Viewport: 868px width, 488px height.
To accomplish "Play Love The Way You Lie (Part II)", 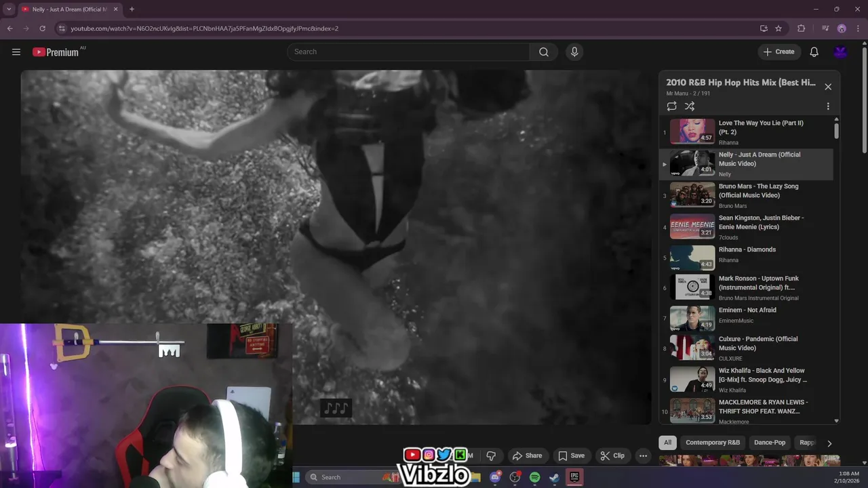I will point(746,132).
